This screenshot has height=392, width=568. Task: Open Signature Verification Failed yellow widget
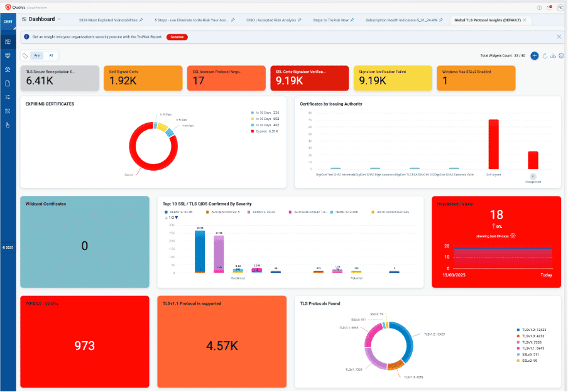pyautogui.click(x=393, y=79)
